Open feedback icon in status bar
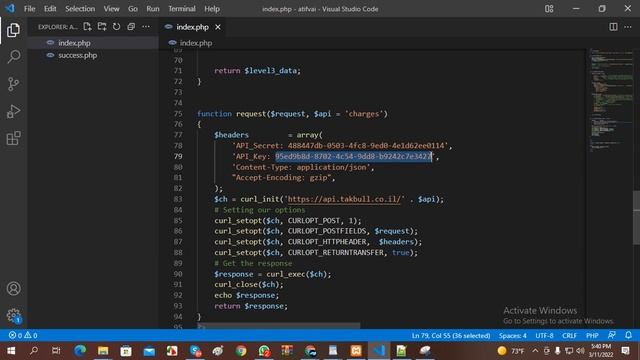This screenshot has width=640, height=360. [611, 335]
